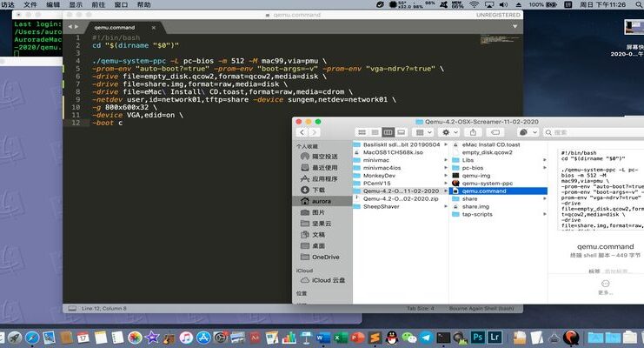Click the Finder search field
This screenshot has width=644, height=348.
(593, 132)
